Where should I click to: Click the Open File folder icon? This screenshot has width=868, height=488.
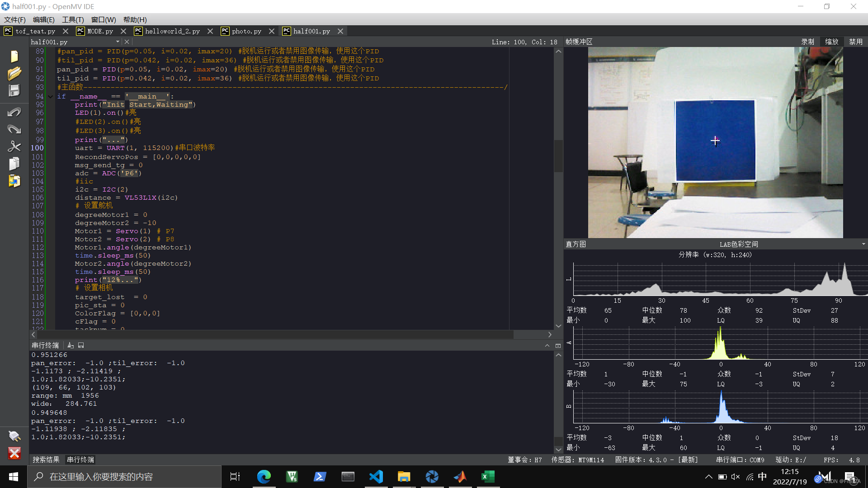pyautogui.click(x=14, y=73)
